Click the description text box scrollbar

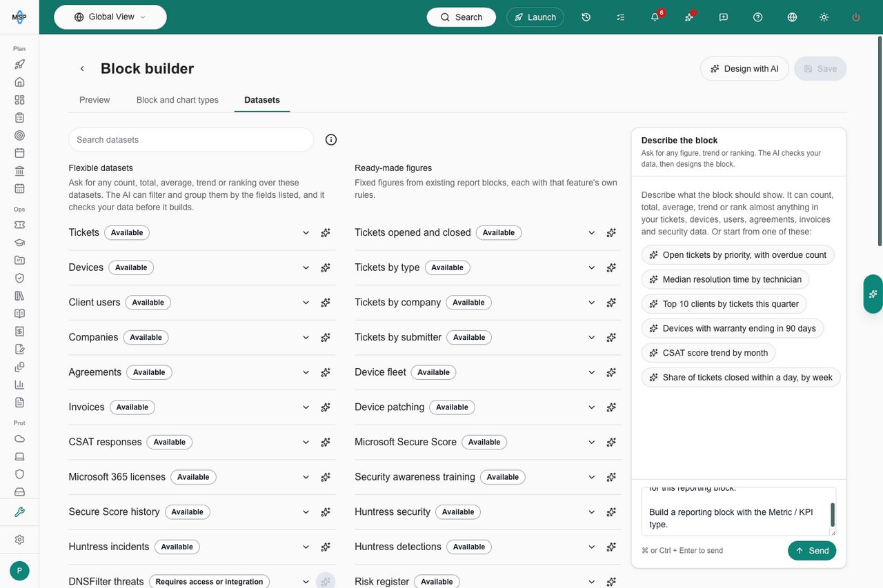click(x=833, y=515)
